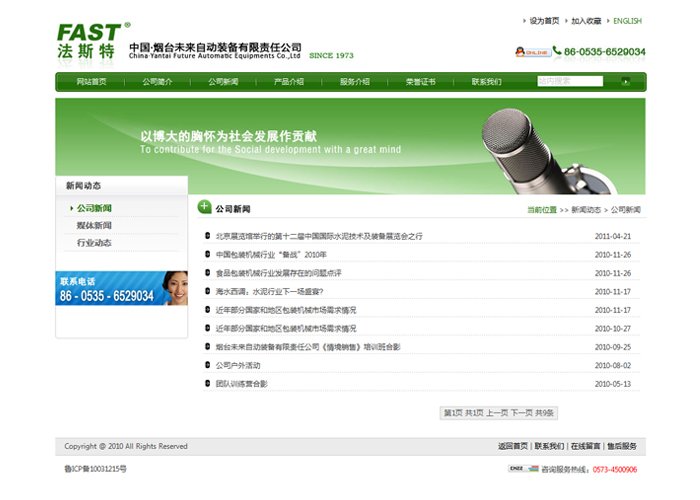Open the 中国包装机械行业 2010年 article
The height and width of the screenshot is (500, 700).
(271, 254)
